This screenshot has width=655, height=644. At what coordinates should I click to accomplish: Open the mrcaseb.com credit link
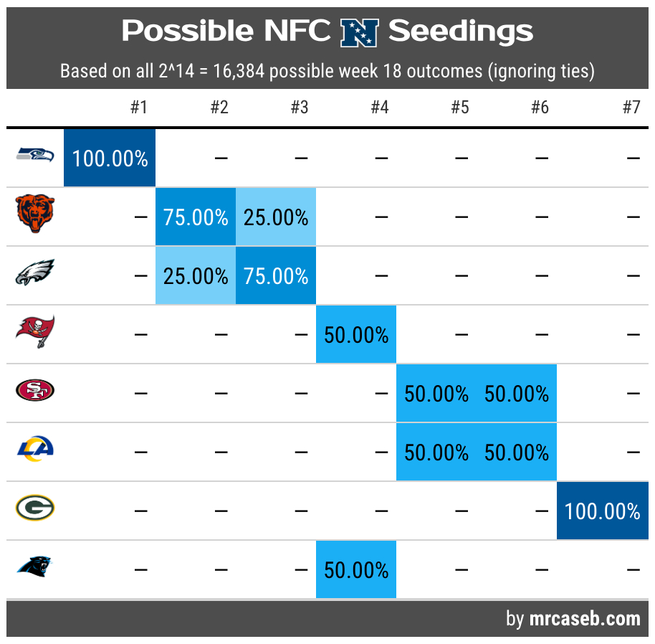tap(585, 619)
